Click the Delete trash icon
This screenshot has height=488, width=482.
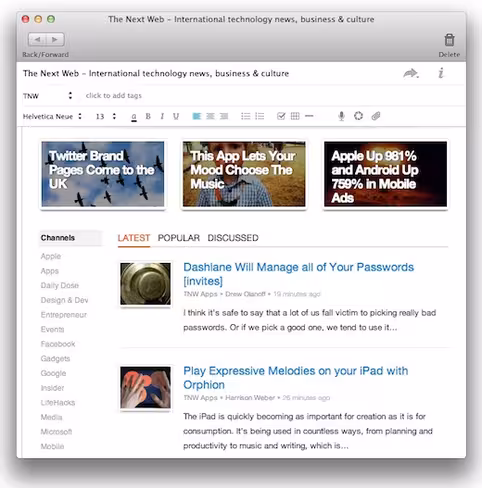tap(449, 40)
